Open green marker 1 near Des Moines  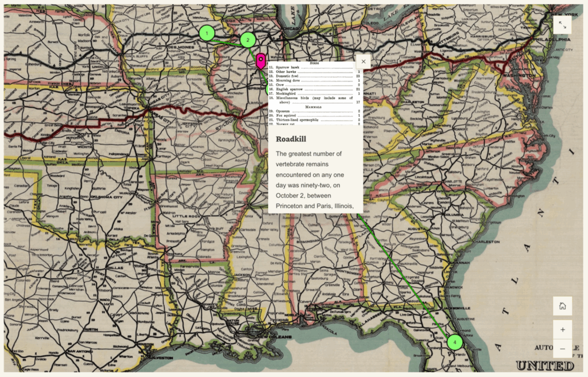coord(207,33)
